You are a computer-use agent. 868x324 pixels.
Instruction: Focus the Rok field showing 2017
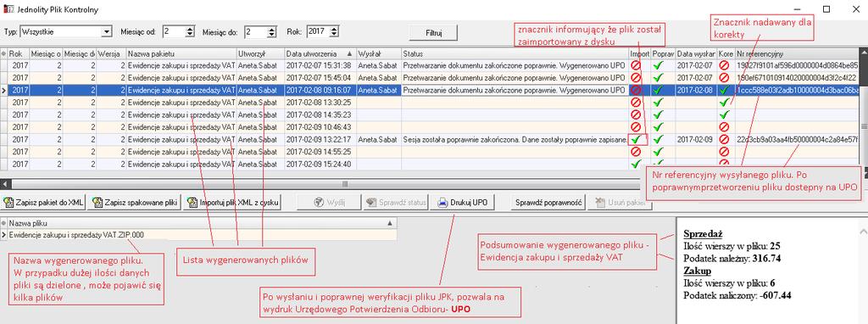[320, 32]
